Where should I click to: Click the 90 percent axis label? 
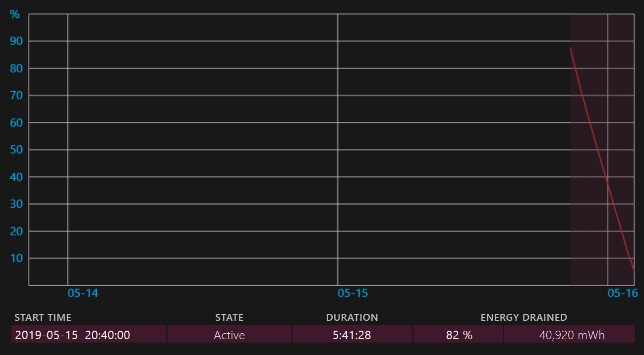16,41
